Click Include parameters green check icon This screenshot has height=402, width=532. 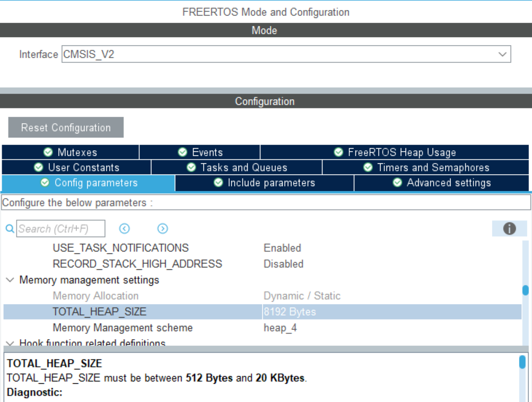click(218, 183)
